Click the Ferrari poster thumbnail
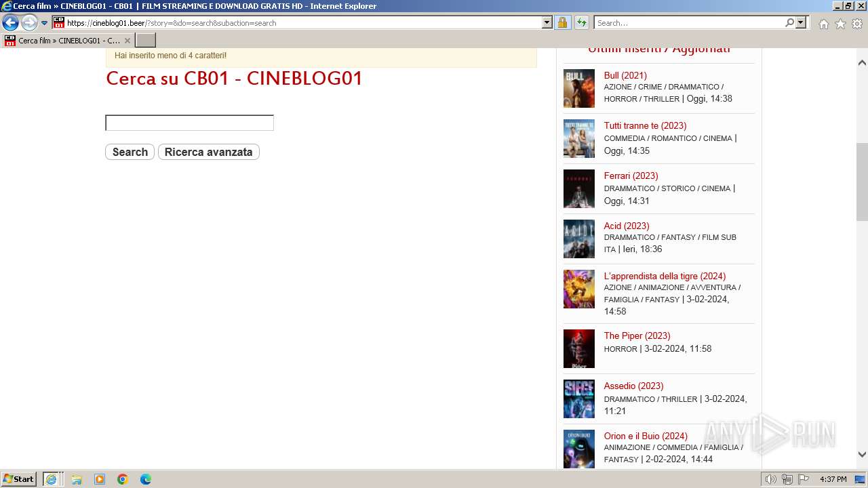The height and width of the screenshot is (488, 868). 579,188
